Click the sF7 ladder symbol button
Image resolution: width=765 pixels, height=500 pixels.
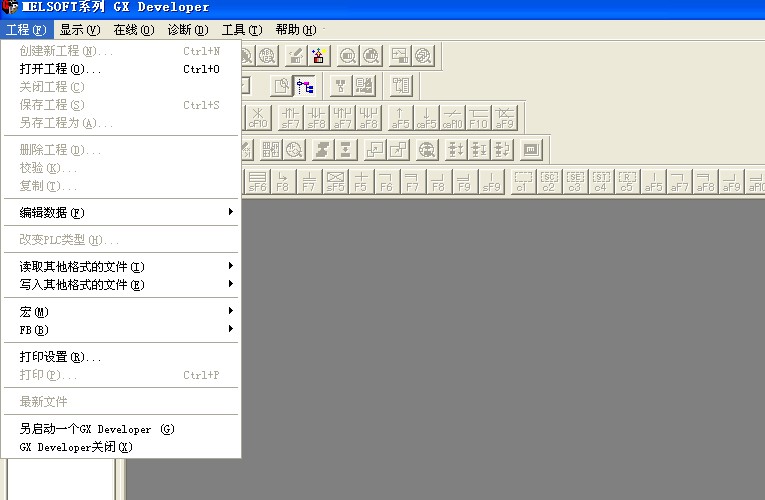(x=290, y=117)
